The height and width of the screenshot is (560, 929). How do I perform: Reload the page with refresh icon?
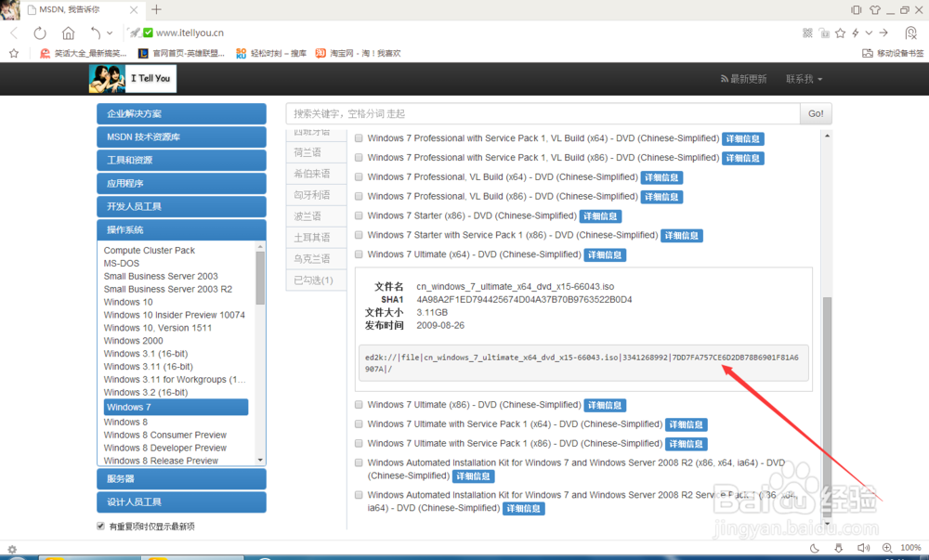[x=40, y=33]
